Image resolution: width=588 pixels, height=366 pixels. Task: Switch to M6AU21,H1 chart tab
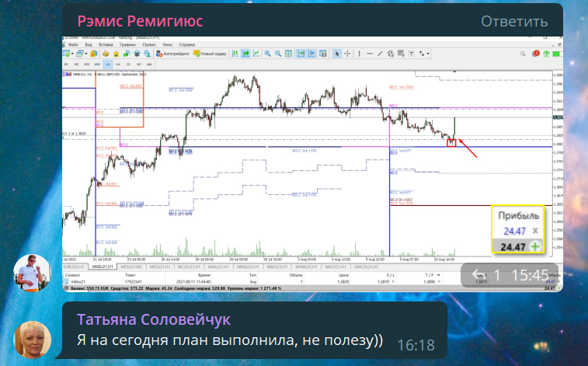[x=218, y=267]
